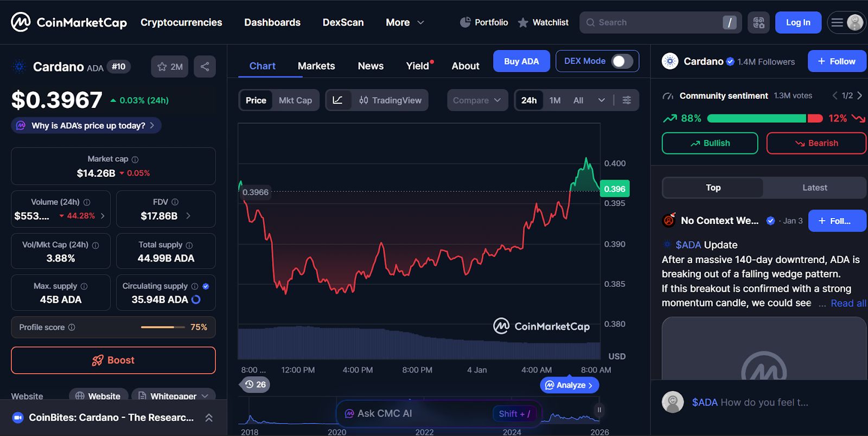Select the Price toggle option
The width and height of the screenshot is (868, 436).
[256, 100]
